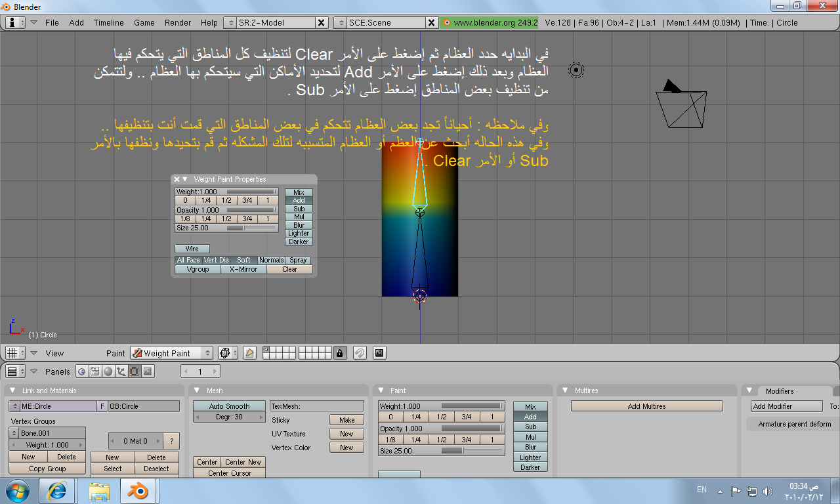The width and height of the screenshot is (840, 504).
Task: Click the draw type cube icon
Action: tap(228, 353)
